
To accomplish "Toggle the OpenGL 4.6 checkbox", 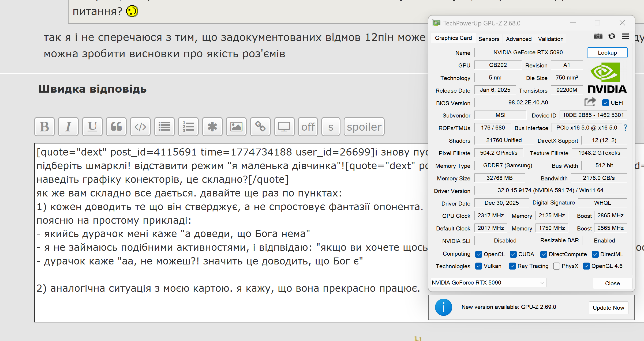I will click(x=586, y=266).
